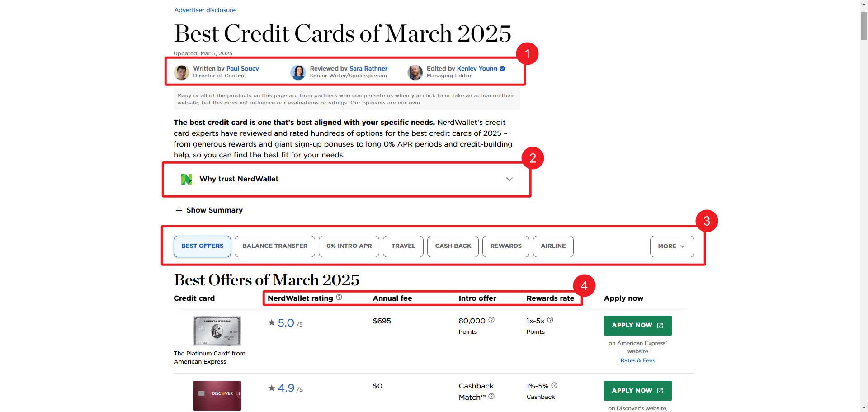Screen dimensions: 868x412
Task: Expand the Show Summary section
Action: pyautogui.click(x=214, y=210)
